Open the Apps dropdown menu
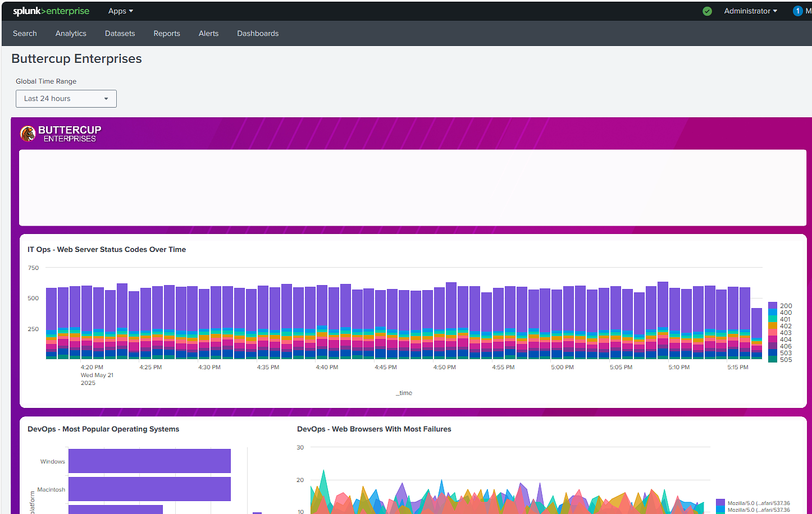The width and height of the screenshot is (812, 514). [x=121, y=11]
